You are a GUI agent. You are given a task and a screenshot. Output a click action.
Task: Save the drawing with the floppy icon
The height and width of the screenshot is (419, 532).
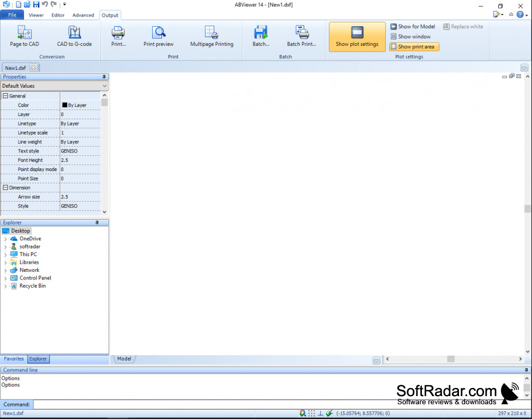pyautogui.click(x=36, y=4)
